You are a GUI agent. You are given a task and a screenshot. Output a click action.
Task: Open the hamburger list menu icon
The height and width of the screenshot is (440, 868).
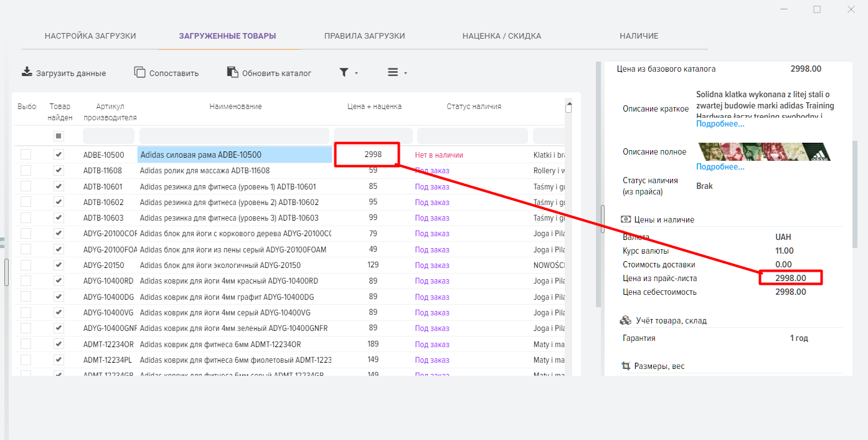pos(393,72)
